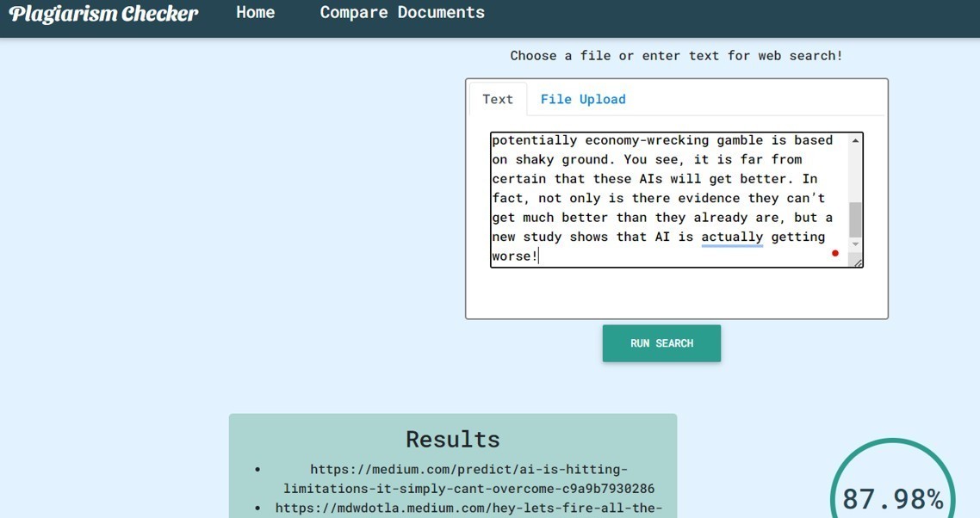Click the "Choose a file or enter text" prompt
This screenshot has height=518, width=980.
click(676, 56)
